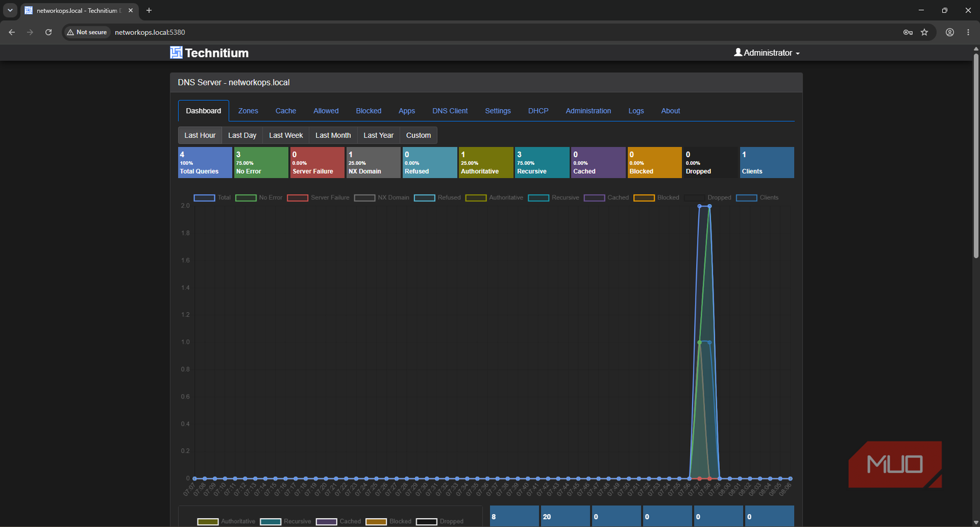980x527 pixels.
Task: Bookmark this page with the star icon
Action: tap(924, 32)
